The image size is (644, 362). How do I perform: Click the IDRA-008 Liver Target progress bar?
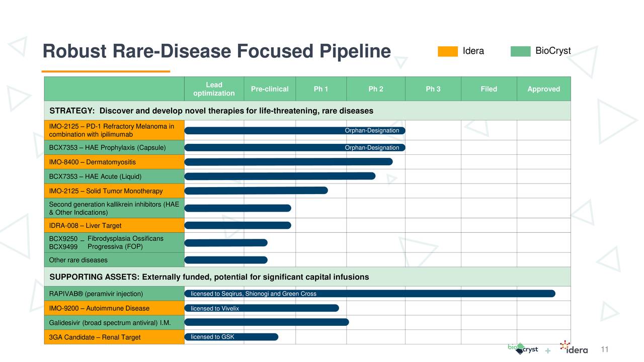237,225
